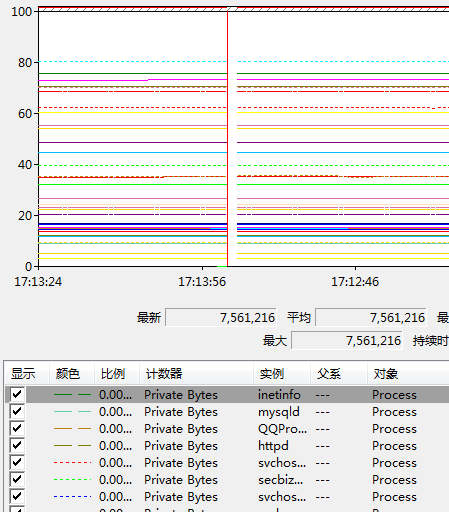Click Private Bytes in the QQPro... row
The width and height of the screenshot is (449, 512).
tap(181, 429)
